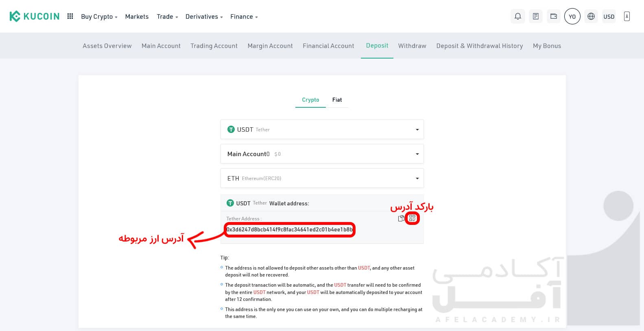Screen dimensions: 644x331
Task: Open the USDT Tether coin dropdown
Action: tap(322, 129)
